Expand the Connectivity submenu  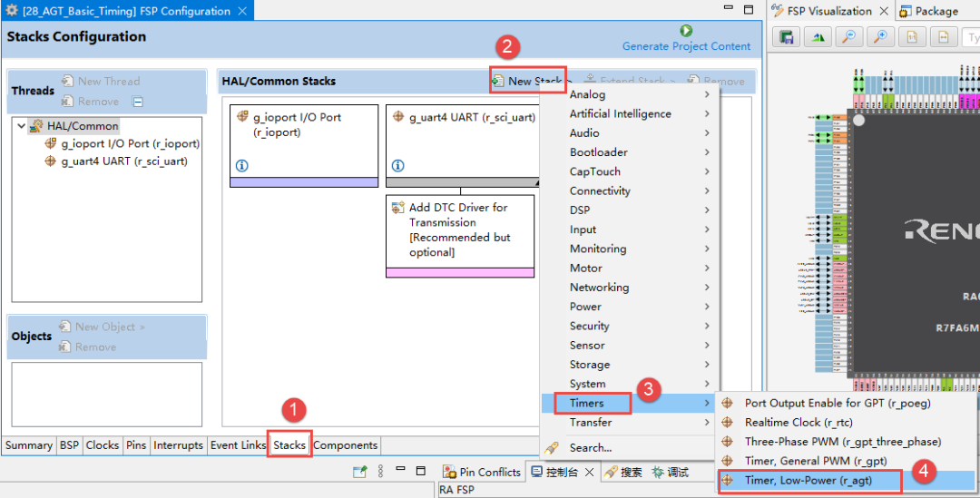706,191
